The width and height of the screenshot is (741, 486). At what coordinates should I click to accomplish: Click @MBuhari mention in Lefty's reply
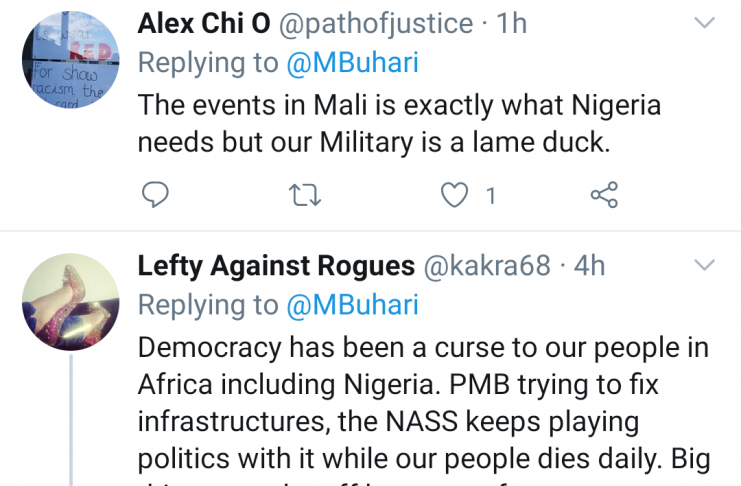click(353, 305)
